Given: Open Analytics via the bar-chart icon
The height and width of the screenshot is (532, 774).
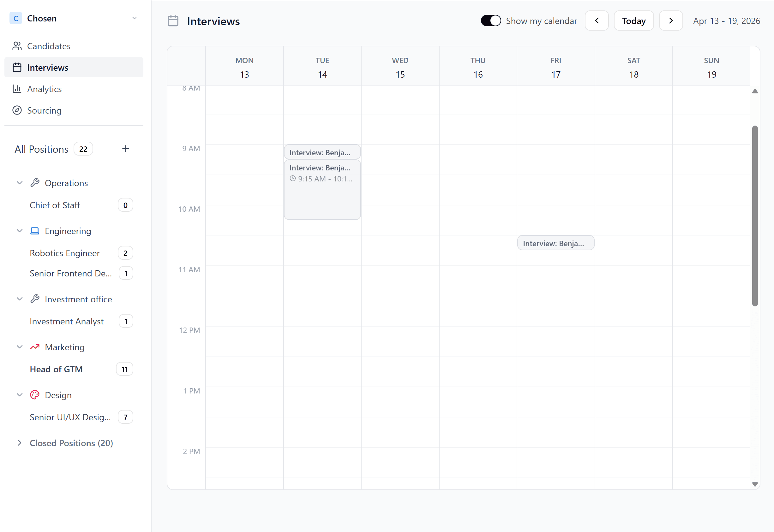Looking at the screenshot, I should coord(17,89).
